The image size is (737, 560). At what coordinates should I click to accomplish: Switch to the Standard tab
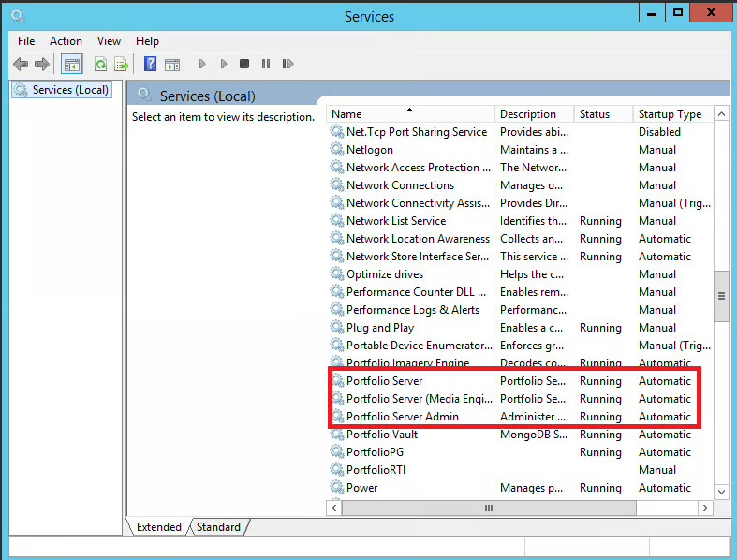point(218,526)
